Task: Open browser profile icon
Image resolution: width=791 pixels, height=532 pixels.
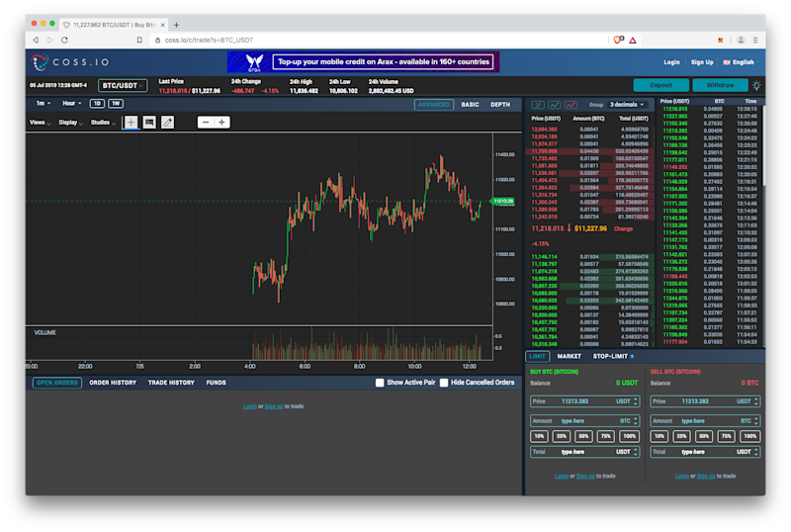Action: 741,40
